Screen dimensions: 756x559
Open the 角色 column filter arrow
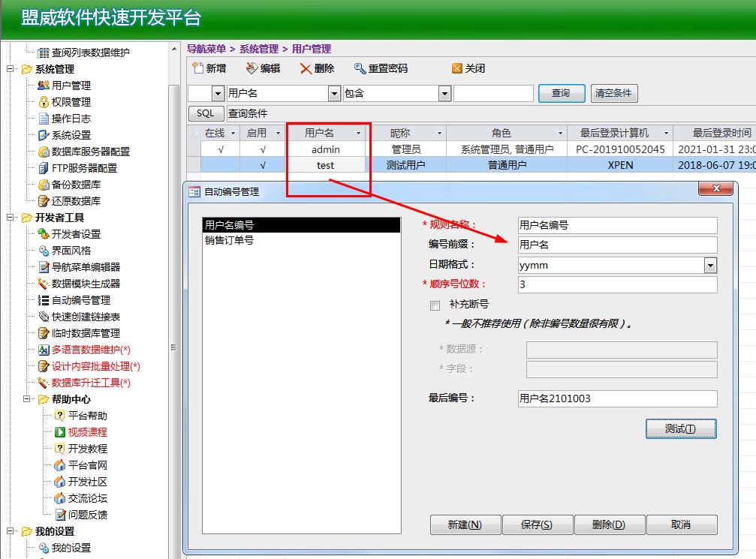click(x=560, y=133)
